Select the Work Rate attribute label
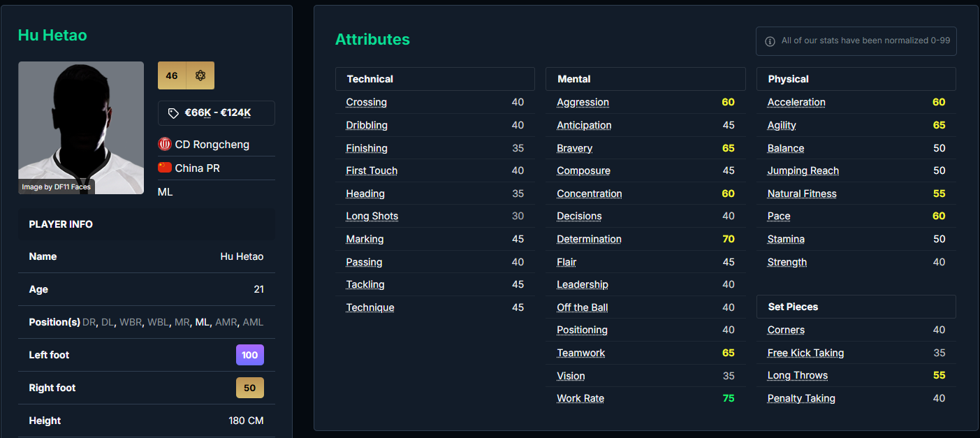This screenshot has height=438, width=980. coord(580,398)
